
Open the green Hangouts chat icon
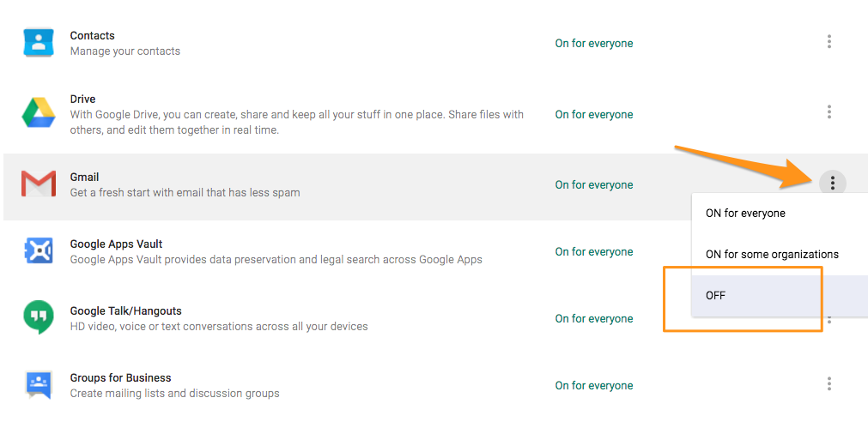coord(38,316)
